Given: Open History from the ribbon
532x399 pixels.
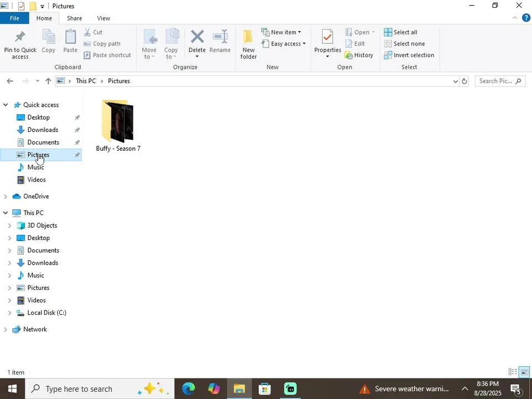Looking at the screenshot, I should point(359,55).
